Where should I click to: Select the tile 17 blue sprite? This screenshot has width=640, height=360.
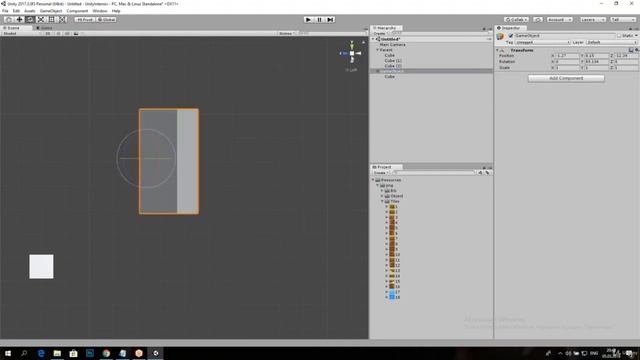392,292
